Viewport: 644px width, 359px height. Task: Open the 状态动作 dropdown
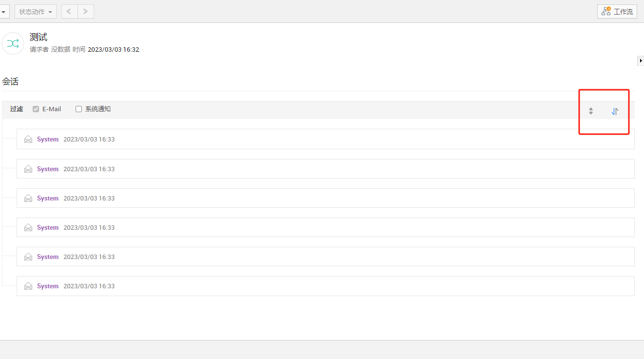click(x=36, y=12)
